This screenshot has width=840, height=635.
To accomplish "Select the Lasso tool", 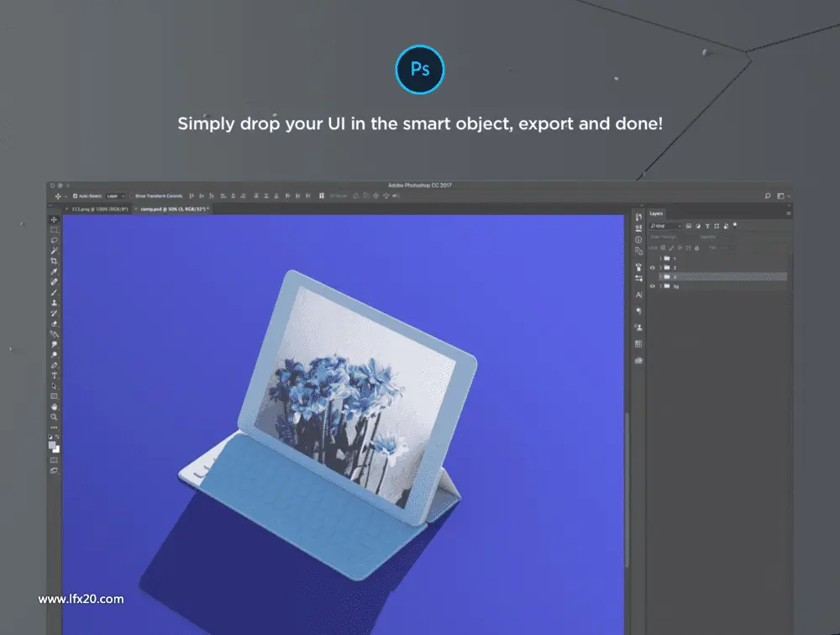I will pyautogui.click(x=54, y=240).
